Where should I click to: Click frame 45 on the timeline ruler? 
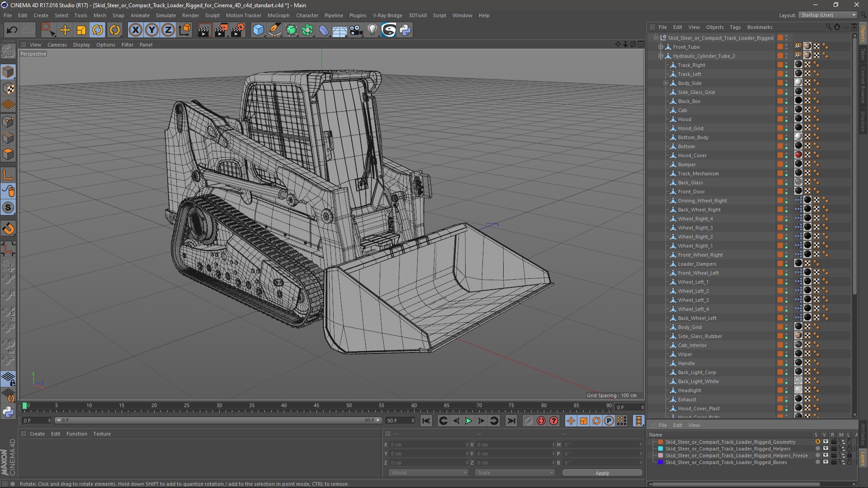(x=316, y=406)
